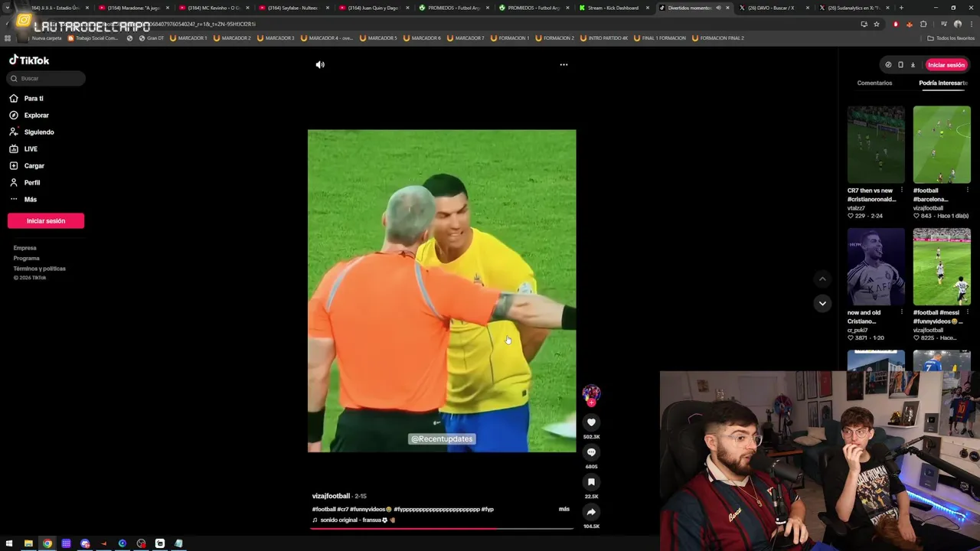The width and height of the screenshot is (980, 551).
Task: Open the #football #barcelona video thumbnail
Action: pyautogui.click(x=942, y=145)
